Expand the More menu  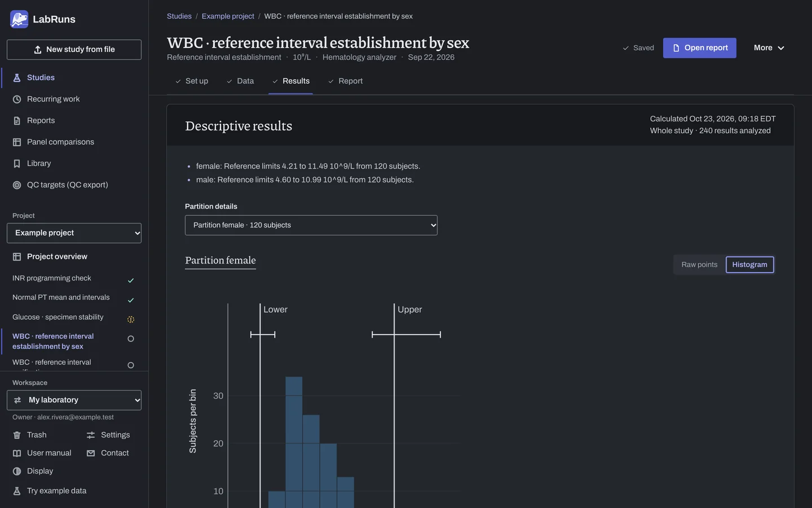click(x=769, y=48)
